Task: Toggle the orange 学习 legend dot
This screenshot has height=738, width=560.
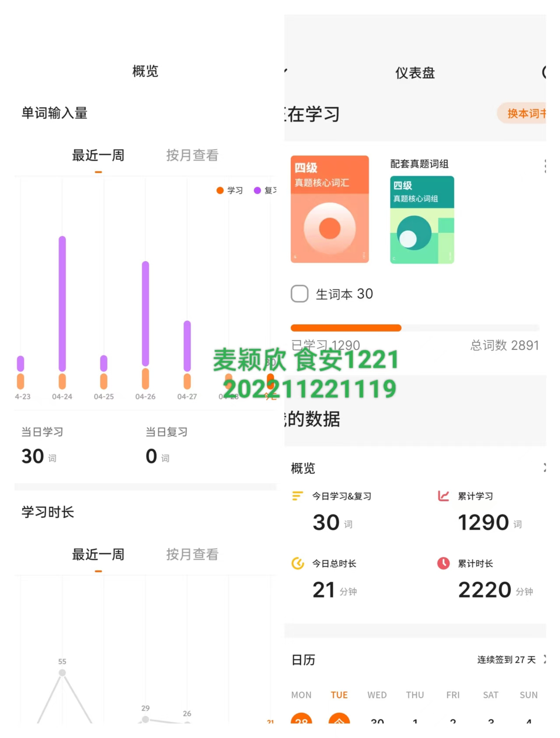Action: 220,190
